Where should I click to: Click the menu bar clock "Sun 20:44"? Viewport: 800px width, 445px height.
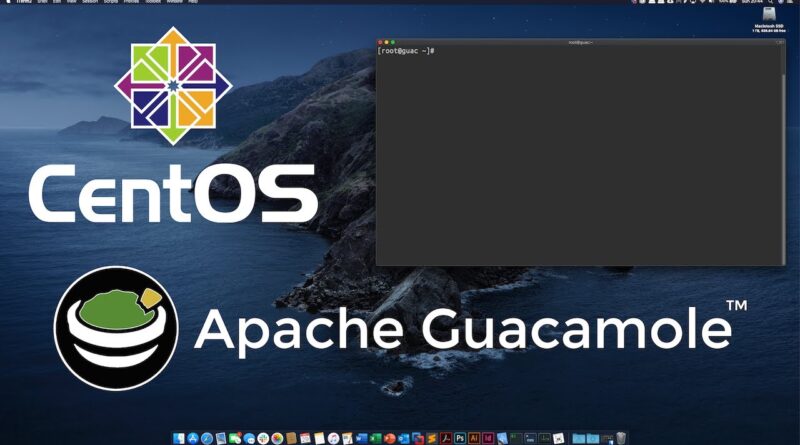coord(752,2)
